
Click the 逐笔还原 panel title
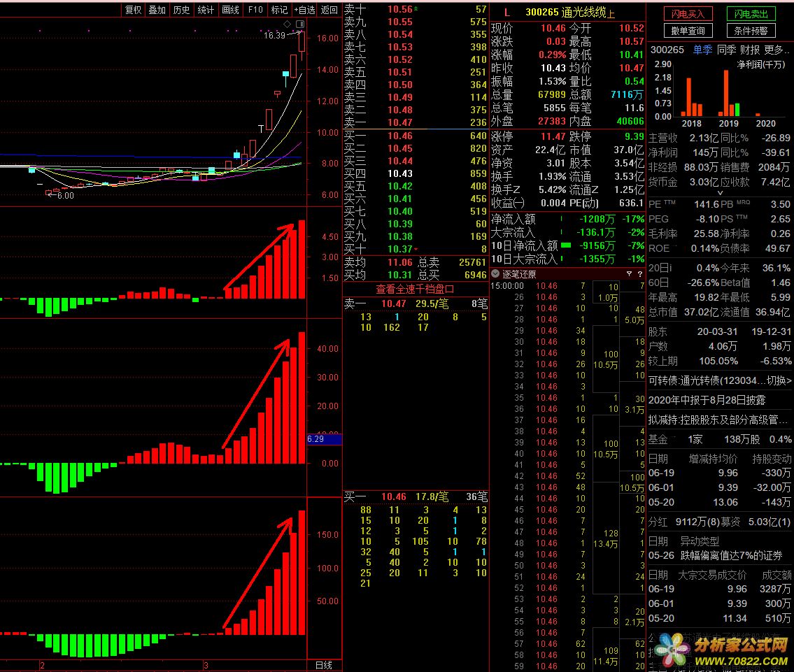pos(519,273)
